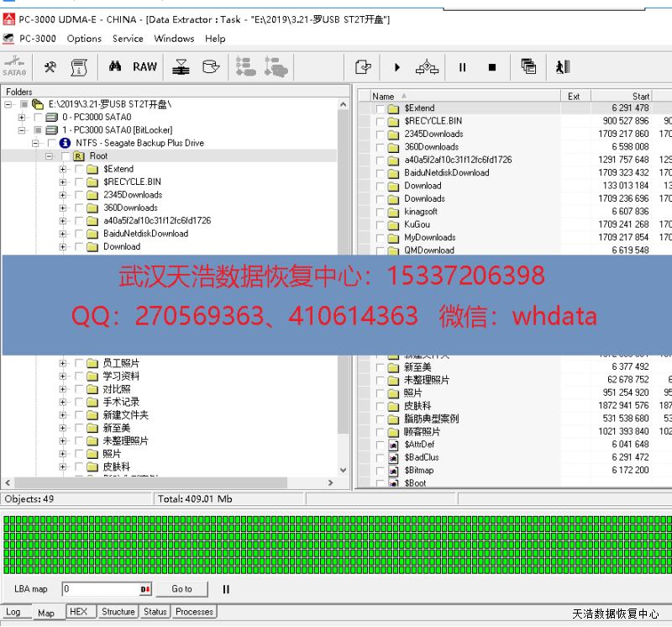Open the Service menu

point(128,39)
